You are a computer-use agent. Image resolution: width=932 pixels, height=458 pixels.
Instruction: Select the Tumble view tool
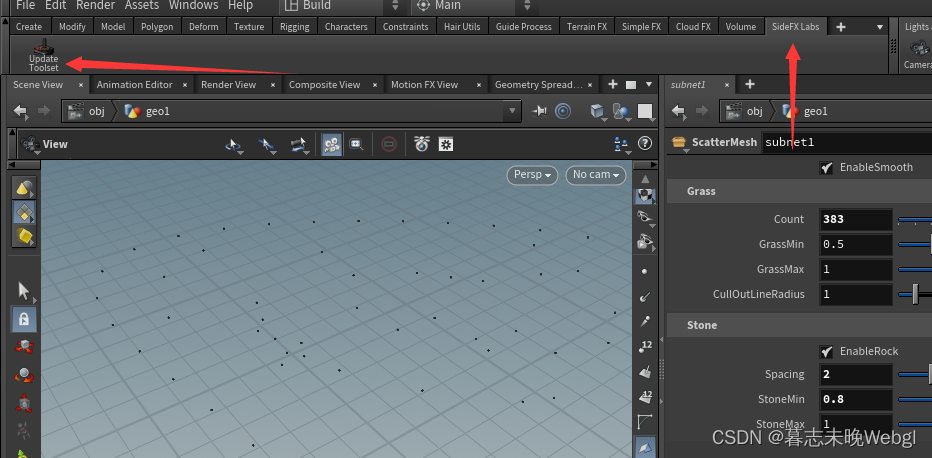pos(234,144)
